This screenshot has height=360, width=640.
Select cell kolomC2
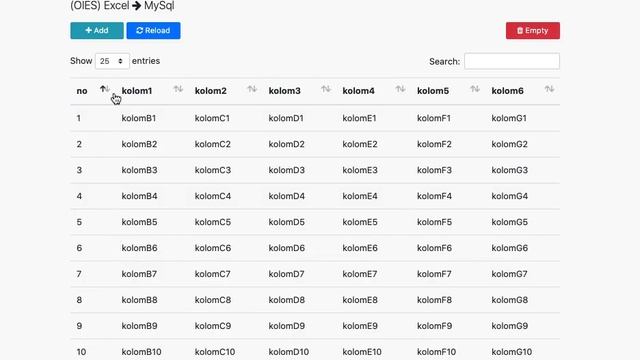213,144
